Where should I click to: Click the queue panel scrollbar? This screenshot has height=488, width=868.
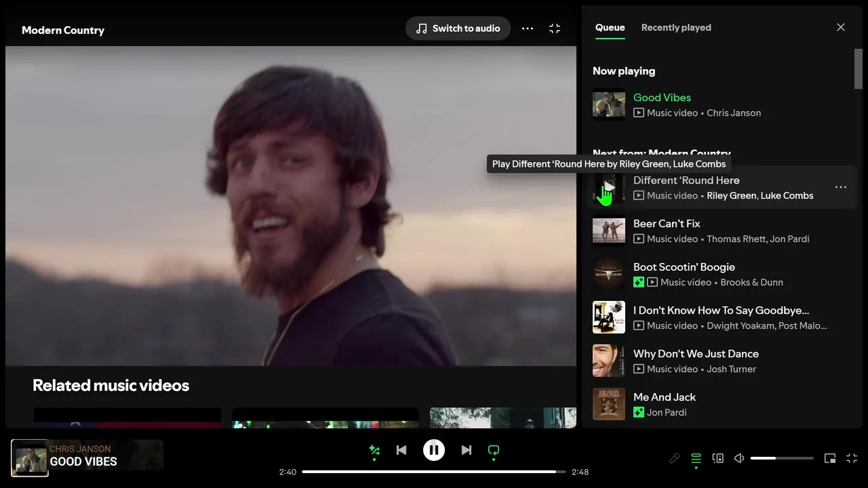tap(858, 68)
